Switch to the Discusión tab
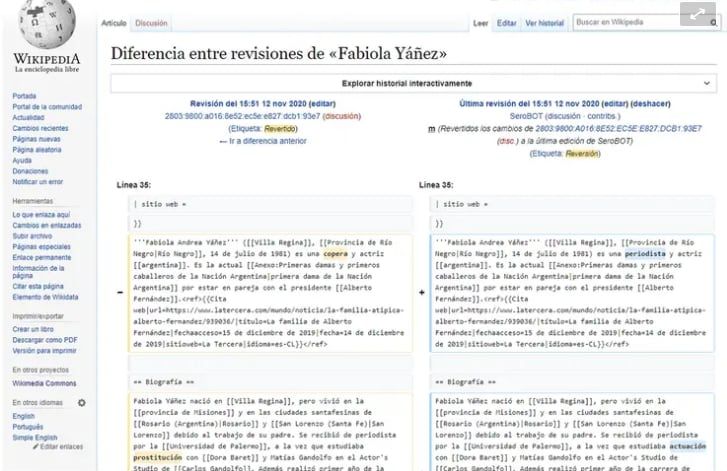 [152, 23]
